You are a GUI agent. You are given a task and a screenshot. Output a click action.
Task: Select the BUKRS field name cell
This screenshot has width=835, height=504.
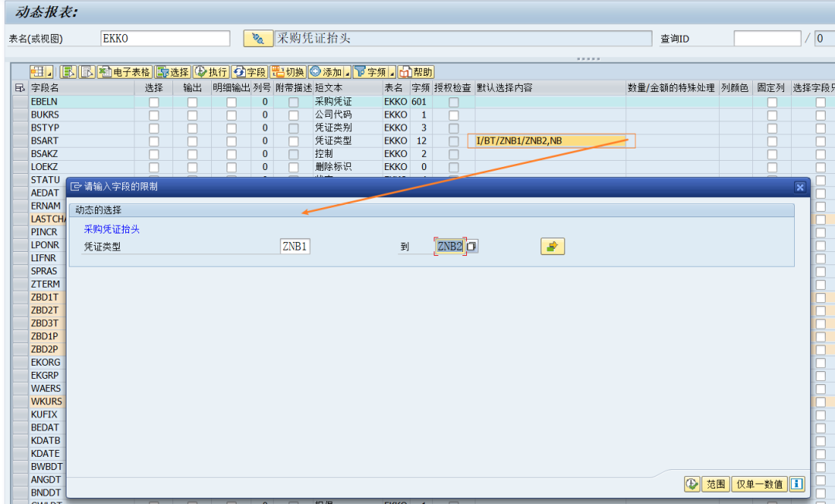pos(81,114)
